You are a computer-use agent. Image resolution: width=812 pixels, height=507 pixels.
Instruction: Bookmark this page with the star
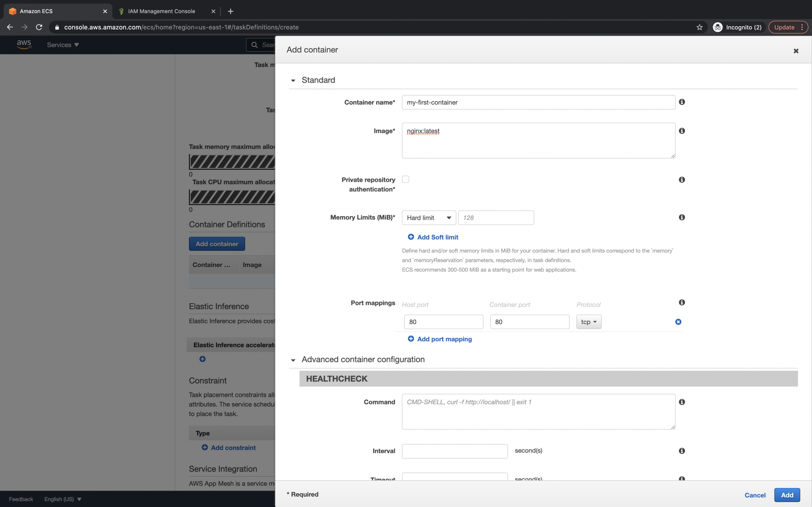(x=700, y=27)
